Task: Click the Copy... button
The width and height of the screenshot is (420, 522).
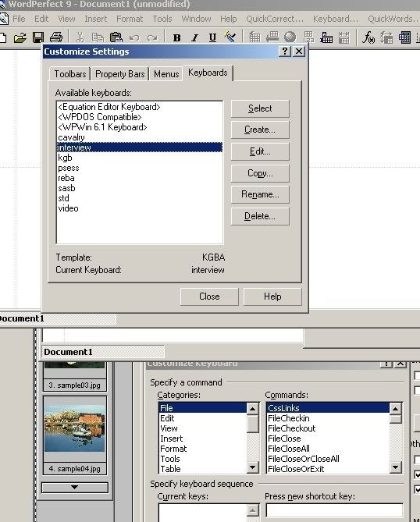Action: [260, 173]
